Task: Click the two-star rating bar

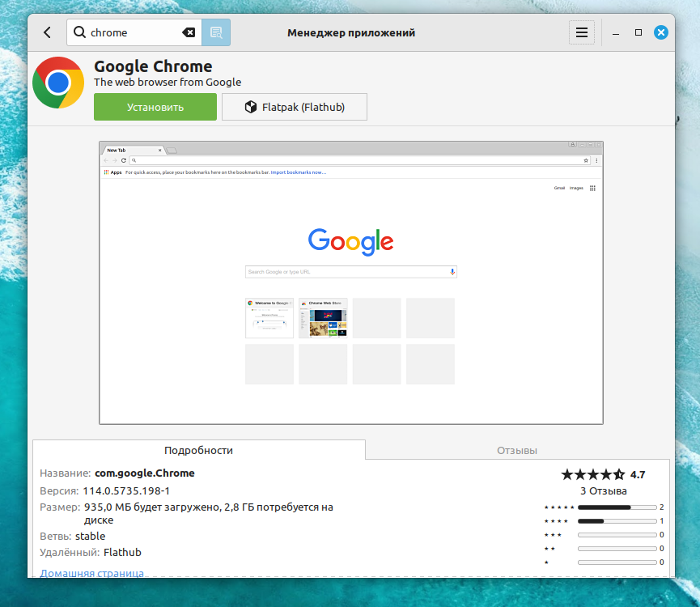Action: tap(617, 549)
